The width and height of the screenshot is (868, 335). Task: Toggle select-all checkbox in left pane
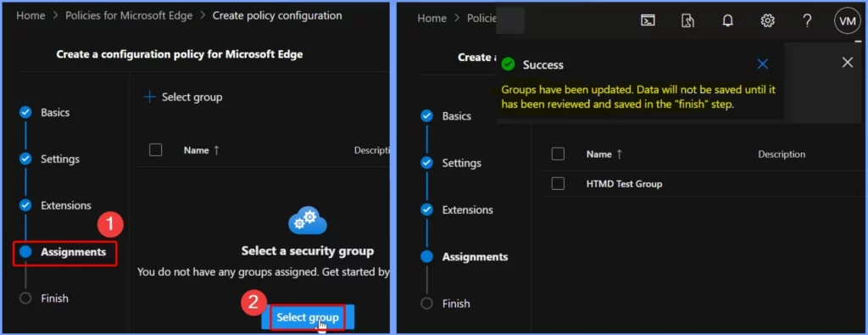[156, 150]
